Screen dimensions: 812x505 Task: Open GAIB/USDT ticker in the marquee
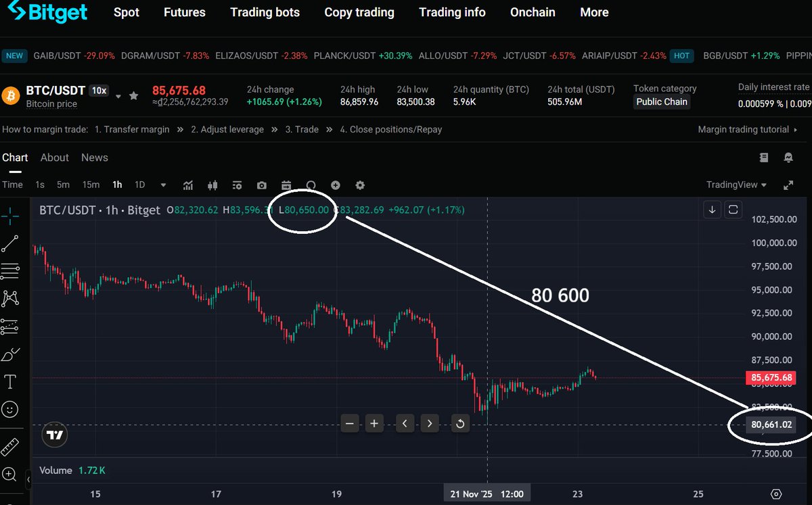pyautogui.click(x=74, y=55)
